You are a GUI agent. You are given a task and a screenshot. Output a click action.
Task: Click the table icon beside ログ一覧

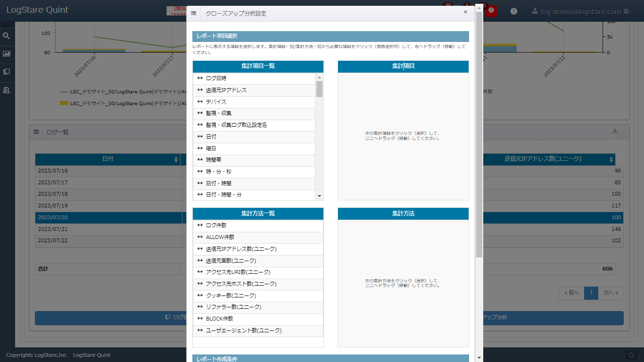pyautogui.click(x=36, y=132)
